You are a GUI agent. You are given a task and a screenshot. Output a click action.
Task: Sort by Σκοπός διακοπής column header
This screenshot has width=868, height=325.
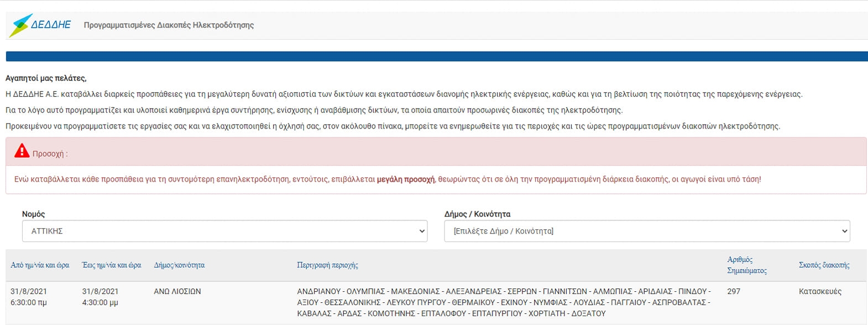(x=824, y=265)
